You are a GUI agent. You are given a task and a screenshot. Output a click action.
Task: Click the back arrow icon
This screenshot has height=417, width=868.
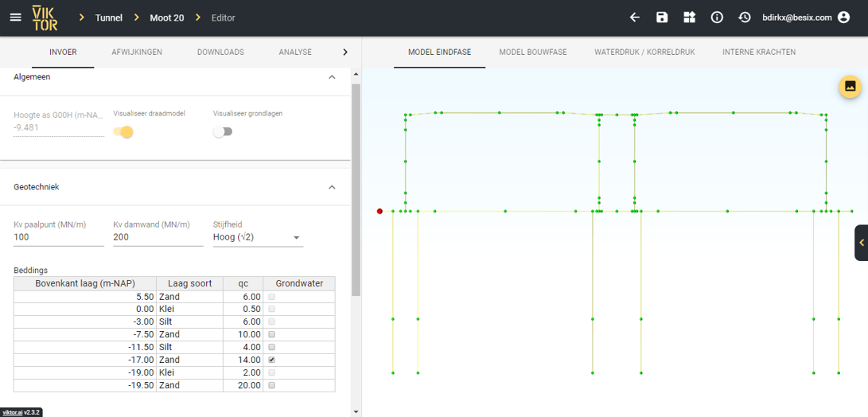pyautogui.click(x=634, y=18)
